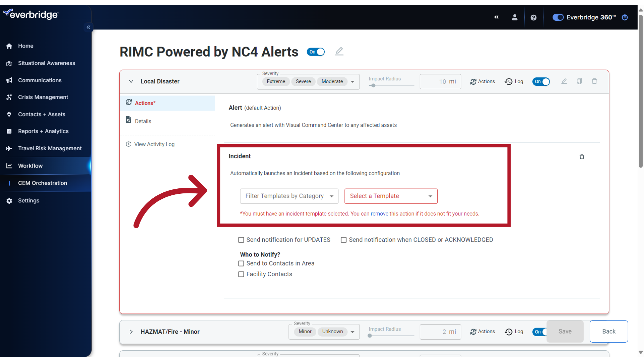The height and width of the screenshot is (362, 644).
Task: Navigate to Crisis Management section
Action: (x=43, y=97)
